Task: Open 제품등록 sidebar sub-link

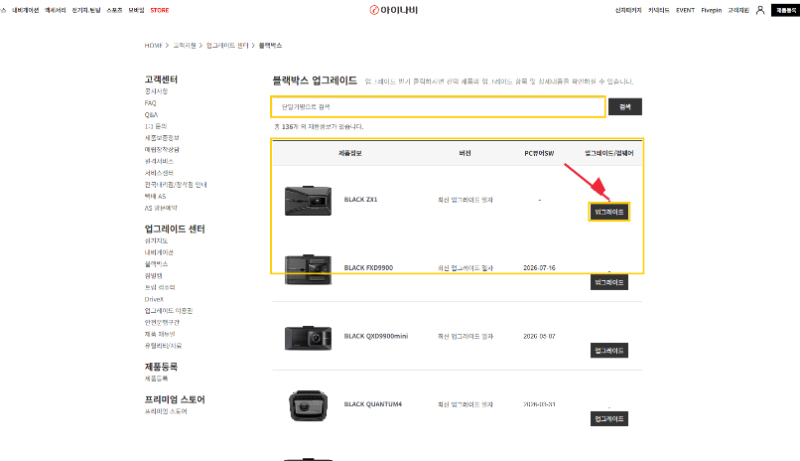Action: (x=156, y=378)
